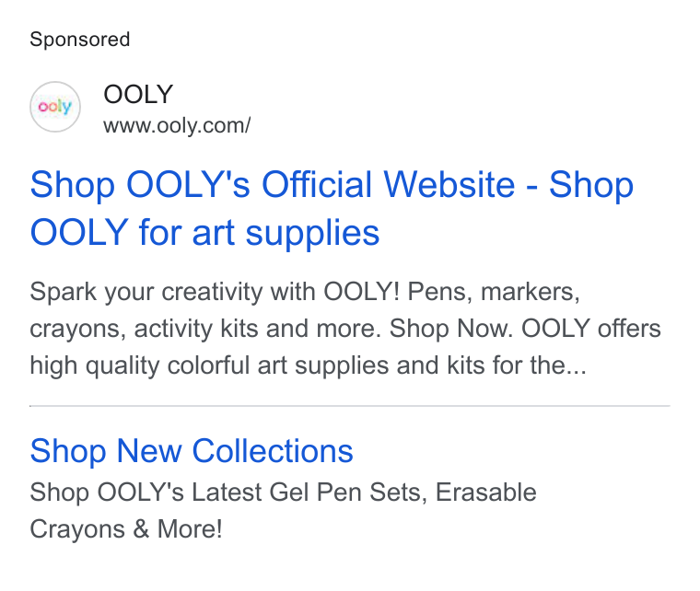The width and height of the screenshot is (700, 591).
Task: Open "Shop OOLY's Official Website" headline
Action: tap(273, 184)
